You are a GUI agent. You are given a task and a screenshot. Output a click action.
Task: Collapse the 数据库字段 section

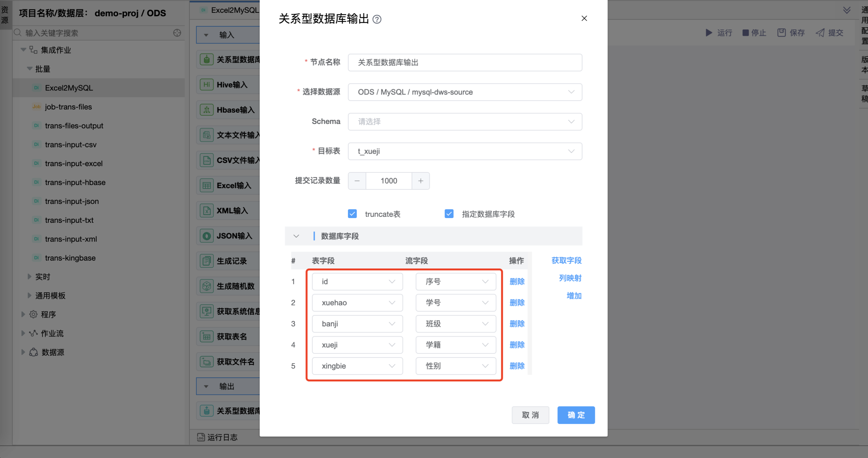tap(296, 236)
